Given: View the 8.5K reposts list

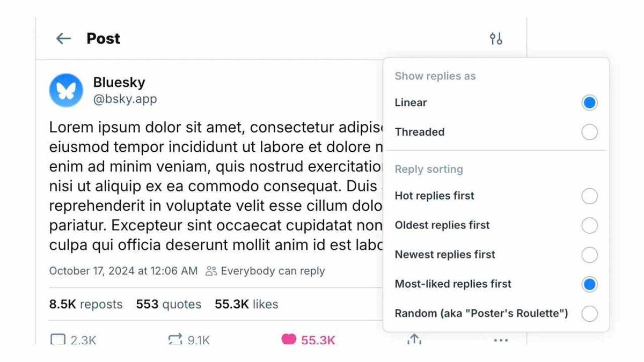Looking at the screenshot, I should point(86,305).
